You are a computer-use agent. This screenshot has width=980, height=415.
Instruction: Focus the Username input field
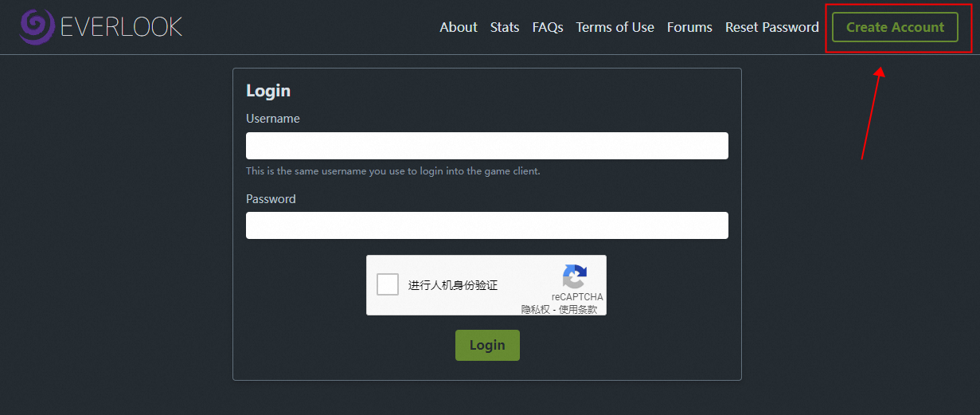[x=486, y=146]
